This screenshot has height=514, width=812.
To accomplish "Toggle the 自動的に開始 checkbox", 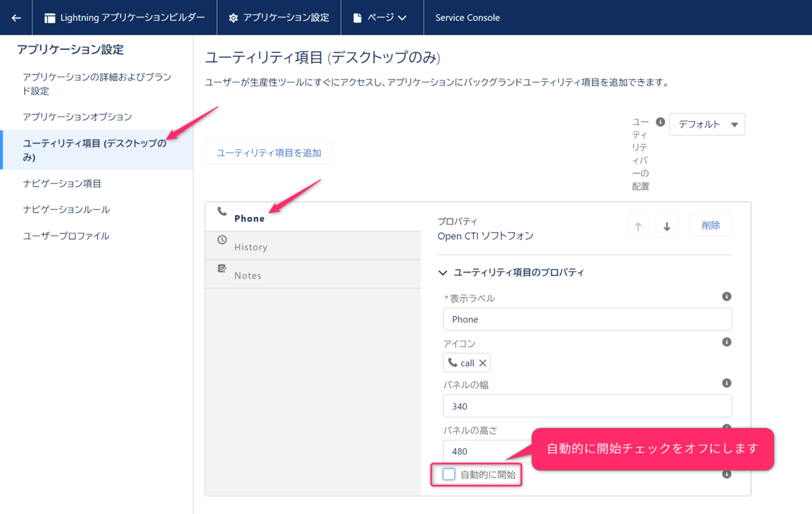I will coord(449,474).
